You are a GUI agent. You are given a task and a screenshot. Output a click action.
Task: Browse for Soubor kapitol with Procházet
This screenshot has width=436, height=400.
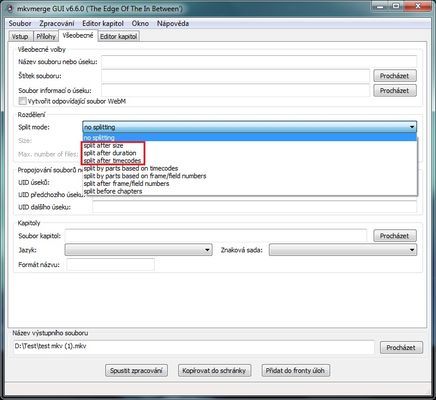(395, 236)
